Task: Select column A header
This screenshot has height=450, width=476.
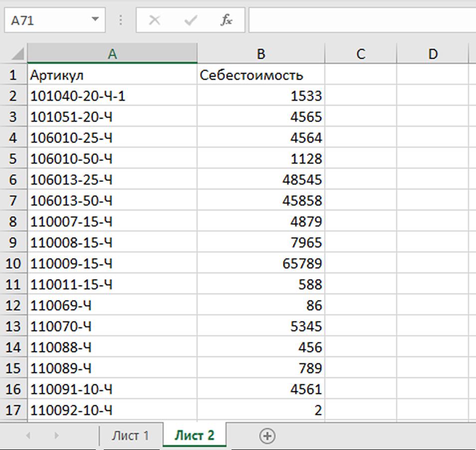Action: point(112,54)
